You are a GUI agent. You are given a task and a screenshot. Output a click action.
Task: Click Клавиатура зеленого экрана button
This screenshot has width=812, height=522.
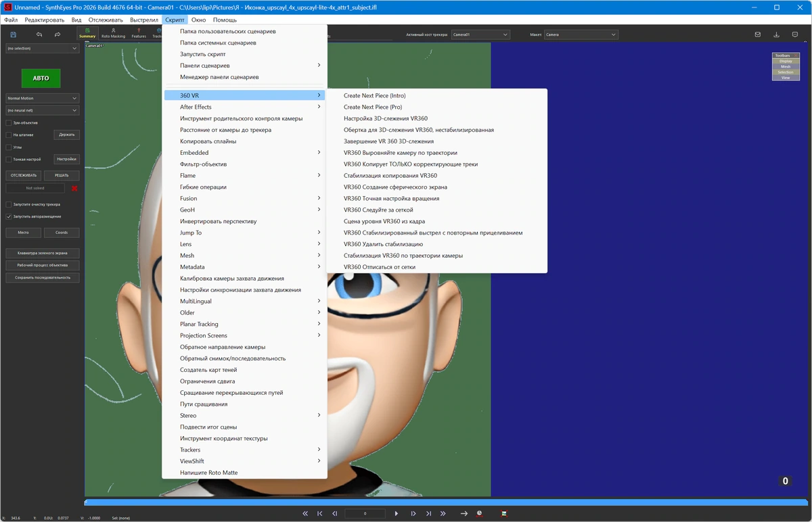(x=43, y=253)
